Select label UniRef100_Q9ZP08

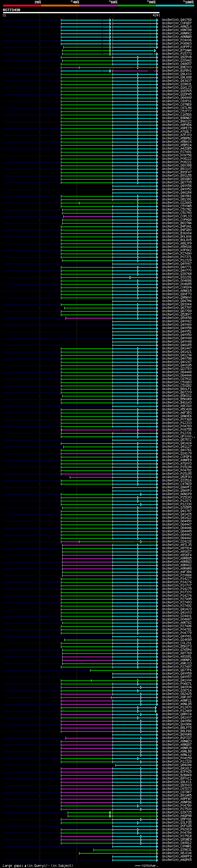[x=177, y=57]
